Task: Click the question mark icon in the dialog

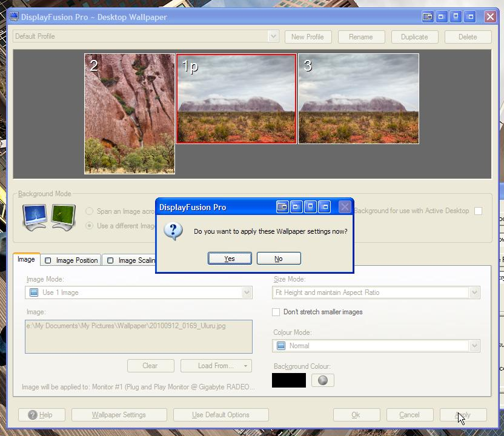Action: click(173, 231)
